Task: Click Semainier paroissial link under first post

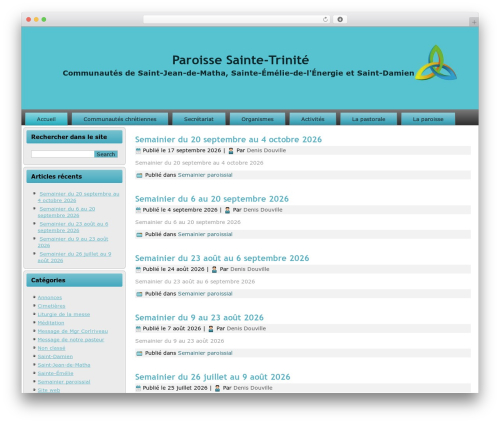Action: click(205, 175)
